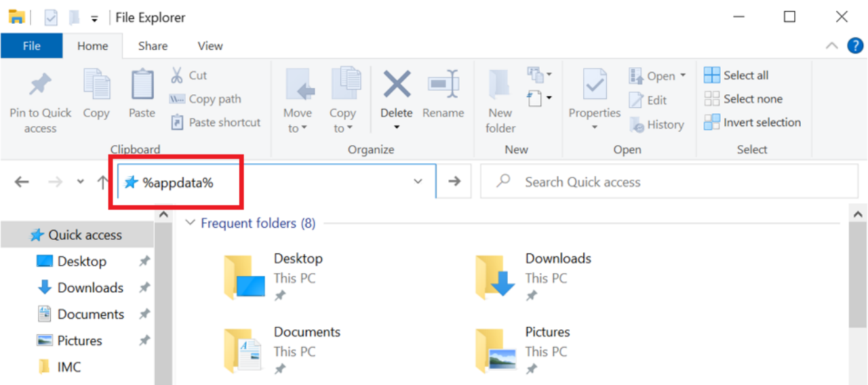Click Select all
The width and height of the screenshot is (868, 385).
(736, 75)
